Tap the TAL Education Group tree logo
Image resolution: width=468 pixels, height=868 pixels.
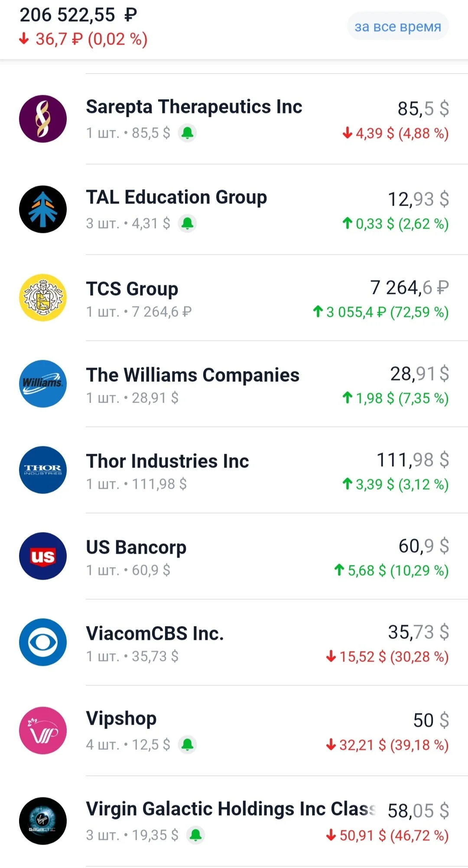coord(43,210)
